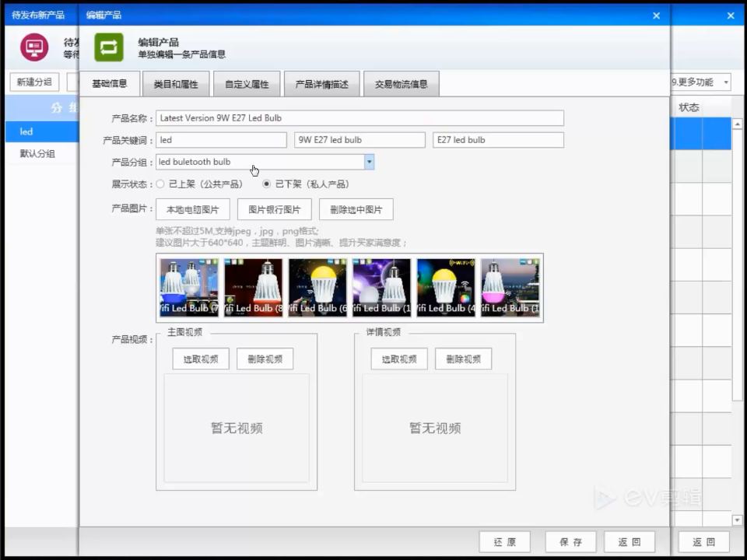
Task: Select the WiFi yellow bulb thumbnail labeled (4
Action: (x=446, y=288)
